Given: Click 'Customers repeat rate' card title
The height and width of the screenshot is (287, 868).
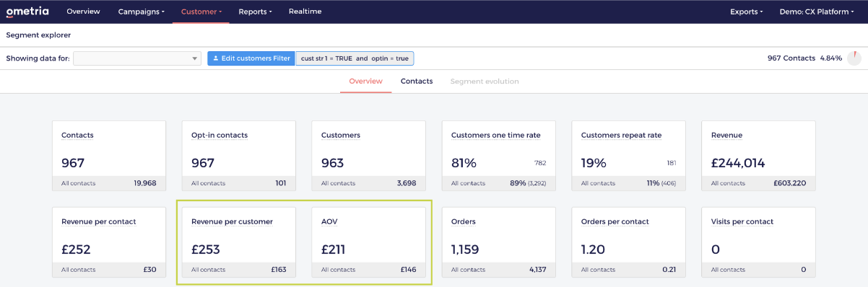Looking at the screenshot, I should (x=621, y=135).
